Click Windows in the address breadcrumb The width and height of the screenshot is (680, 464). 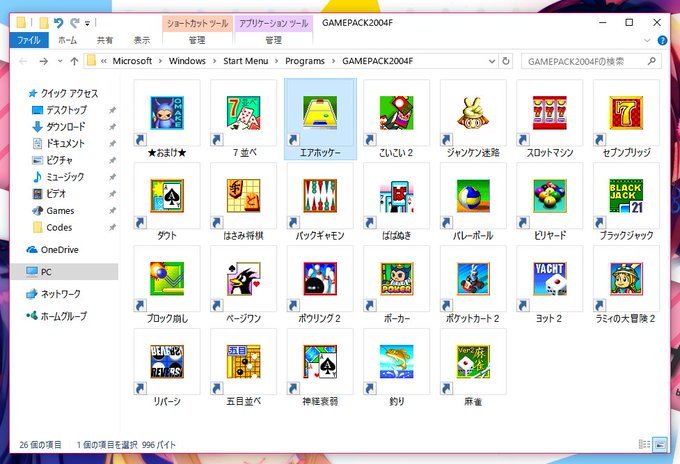pos(187,61)
